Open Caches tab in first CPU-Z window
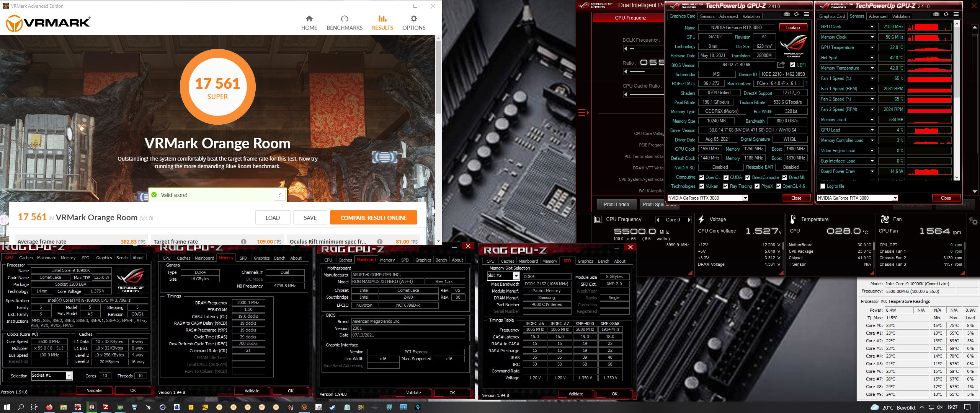 26,258
